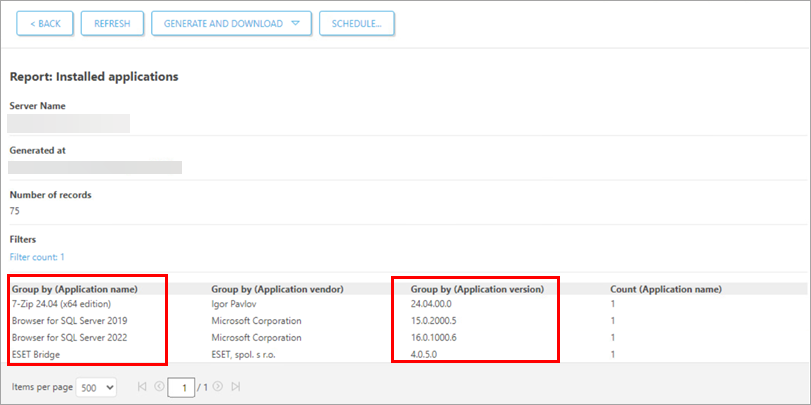Sort by Group by (Application version) header
The height and width of the screenshot is (405, 811).
click(477, 289)
